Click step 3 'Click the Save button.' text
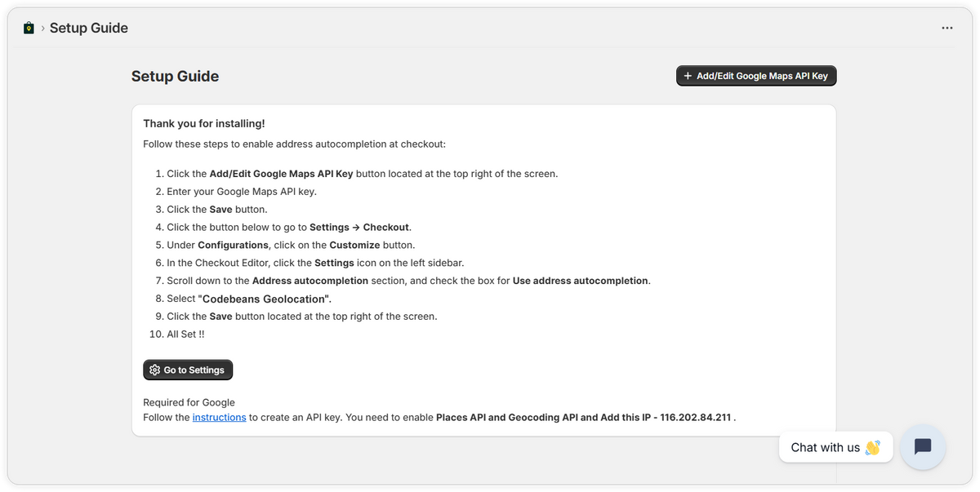This screenshot has height=492, width=980. point(217,210)
